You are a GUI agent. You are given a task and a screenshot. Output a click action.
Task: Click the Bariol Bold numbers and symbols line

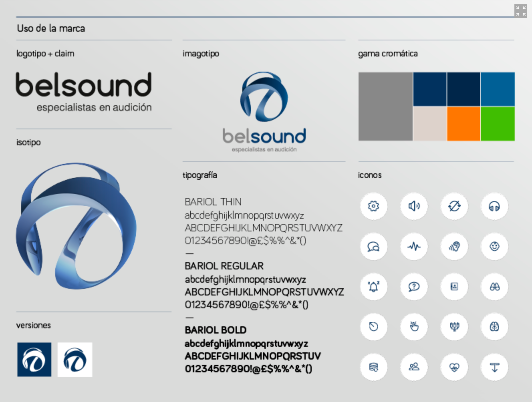coord(249,369)
